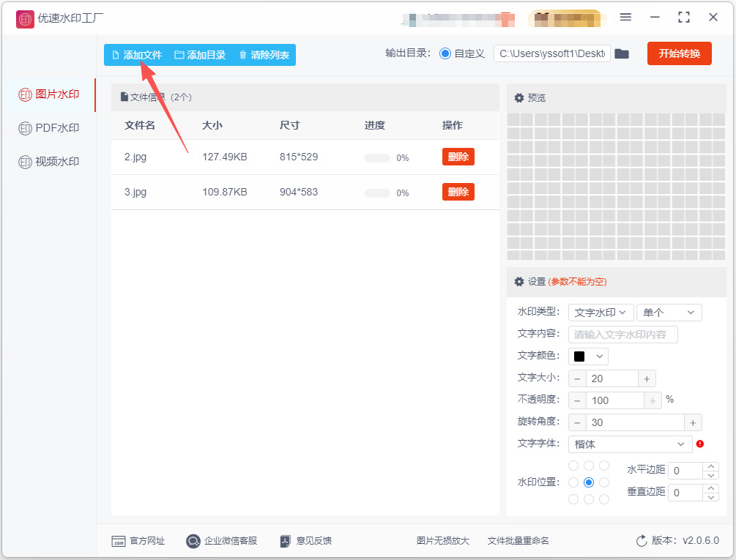Click the file icon beside 文件信息
This screenshot has height=560, width=736.
click(124, 97)
